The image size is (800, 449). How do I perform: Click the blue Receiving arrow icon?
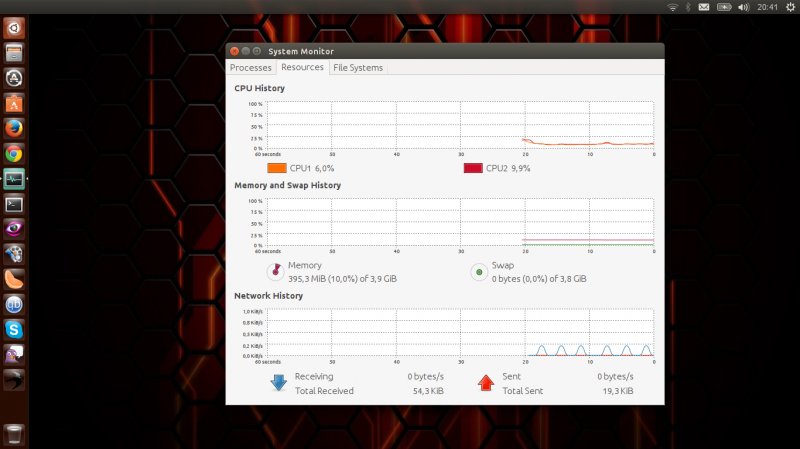(x=278, y=382)
